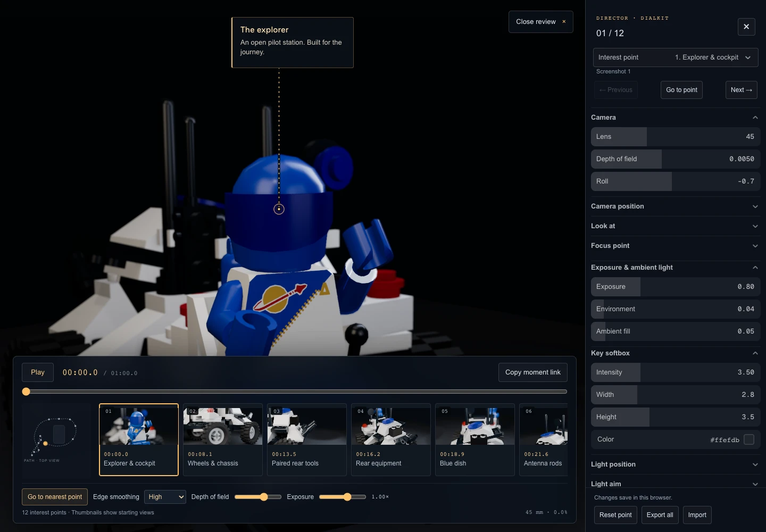Select the Rear equipment thumbnail
This screenshot has width=766, height=532.
pos(391,440)
